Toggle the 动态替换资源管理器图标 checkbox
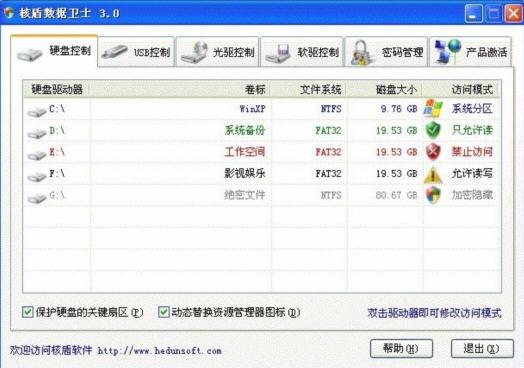This screenshot has width=524, height=368. point(163,312)
